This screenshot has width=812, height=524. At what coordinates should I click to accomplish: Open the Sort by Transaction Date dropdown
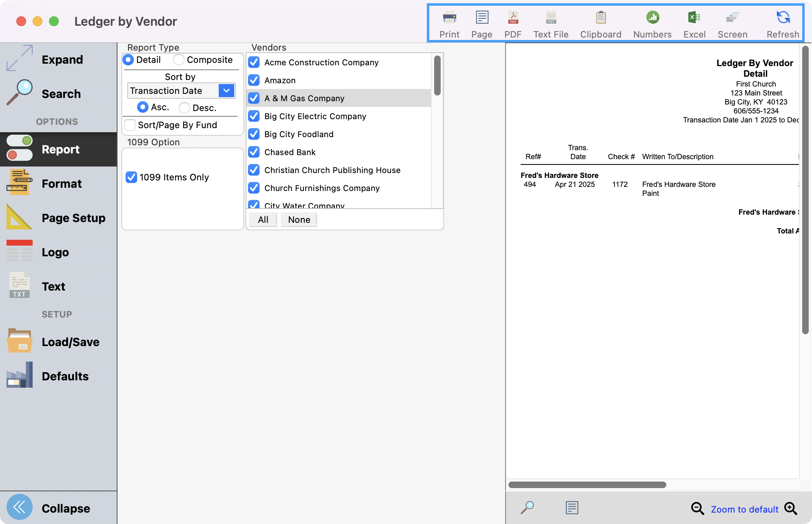(x=226, y=90)
